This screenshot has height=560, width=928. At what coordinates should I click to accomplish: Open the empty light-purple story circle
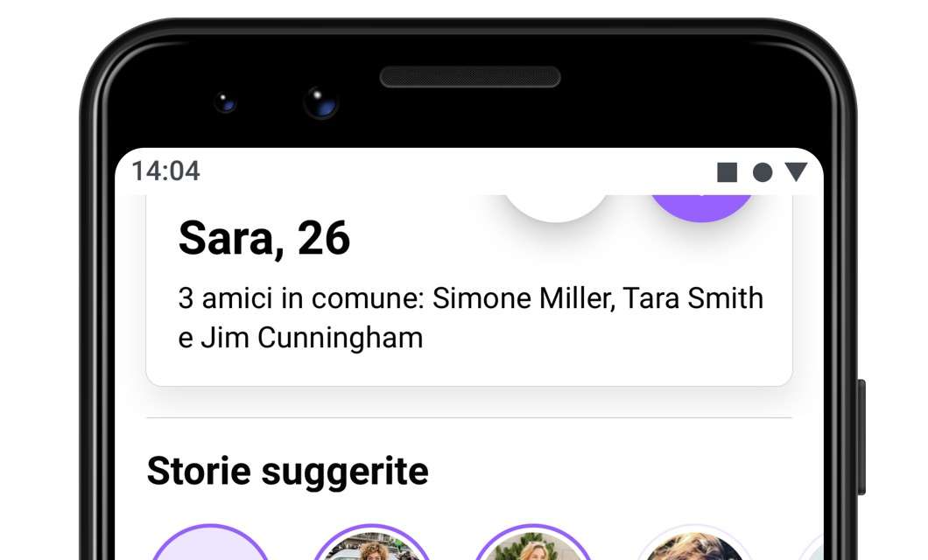[210, 542]
